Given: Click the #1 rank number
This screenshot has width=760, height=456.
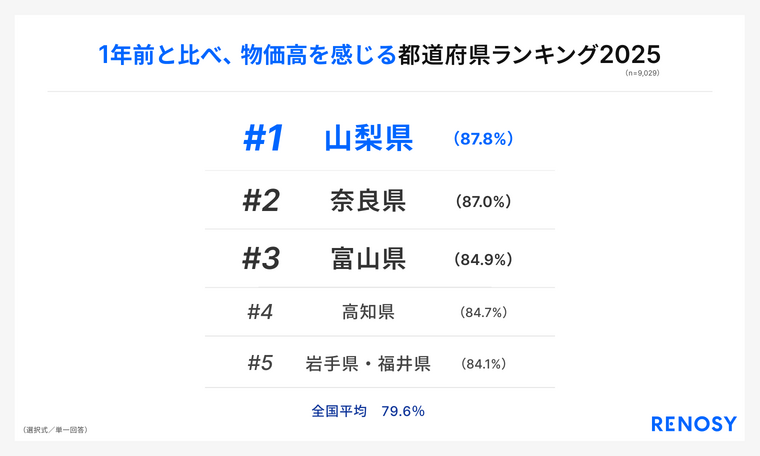Looking at the screenshot, I should [x=263, y=139].
